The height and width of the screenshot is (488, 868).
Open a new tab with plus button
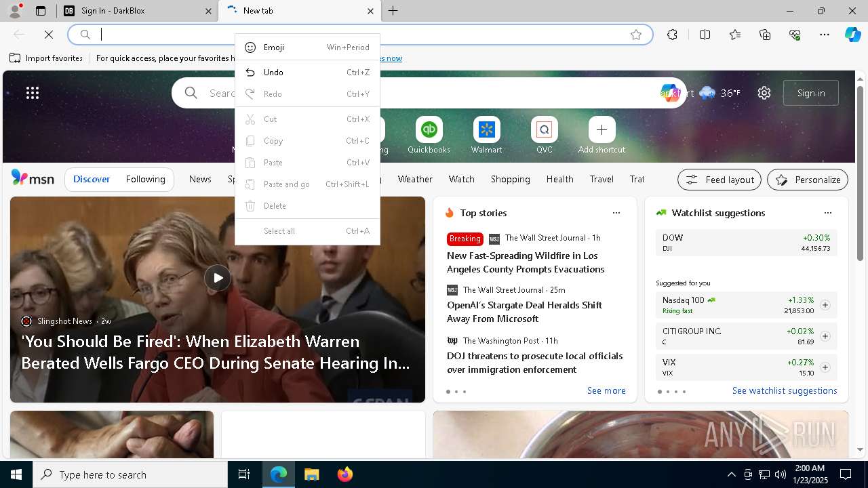point(393,11)
